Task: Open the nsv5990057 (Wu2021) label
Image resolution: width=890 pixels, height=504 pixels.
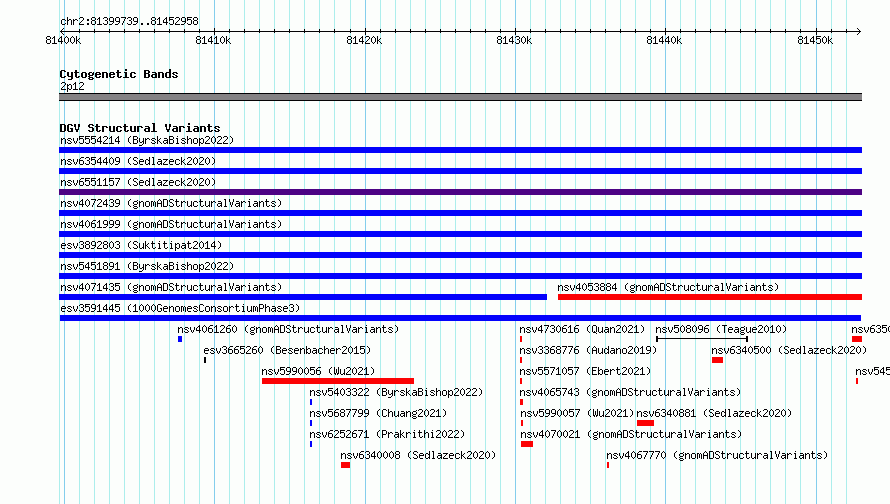Action: 577,413
